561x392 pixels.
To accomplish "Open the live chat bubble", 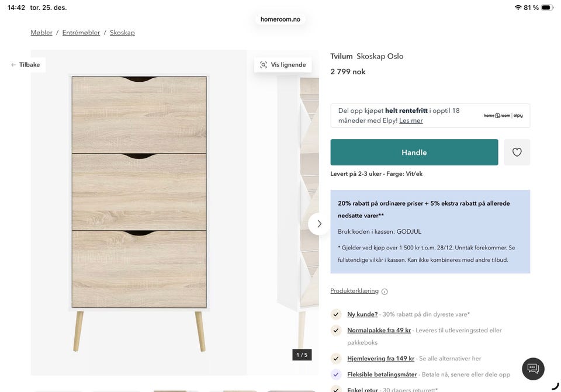I will point(533,369).
